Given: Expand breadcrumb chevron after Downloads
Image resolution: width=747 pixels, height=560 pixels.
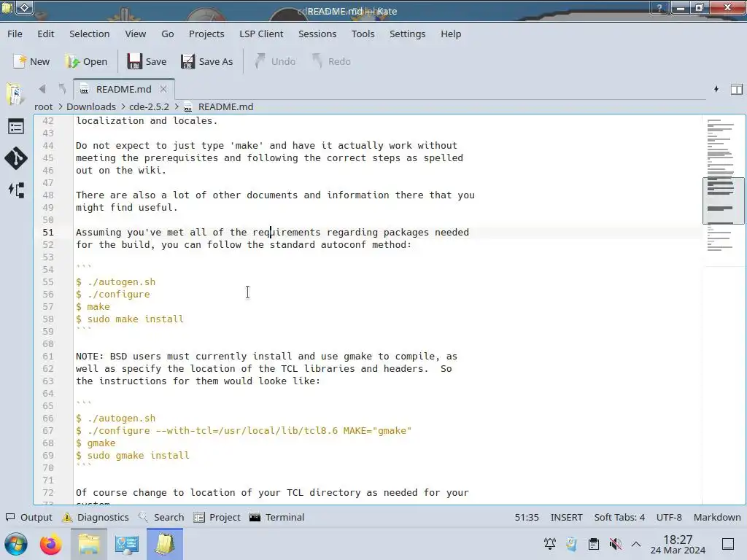Looking at the screenshot, I should coord(123,106).
